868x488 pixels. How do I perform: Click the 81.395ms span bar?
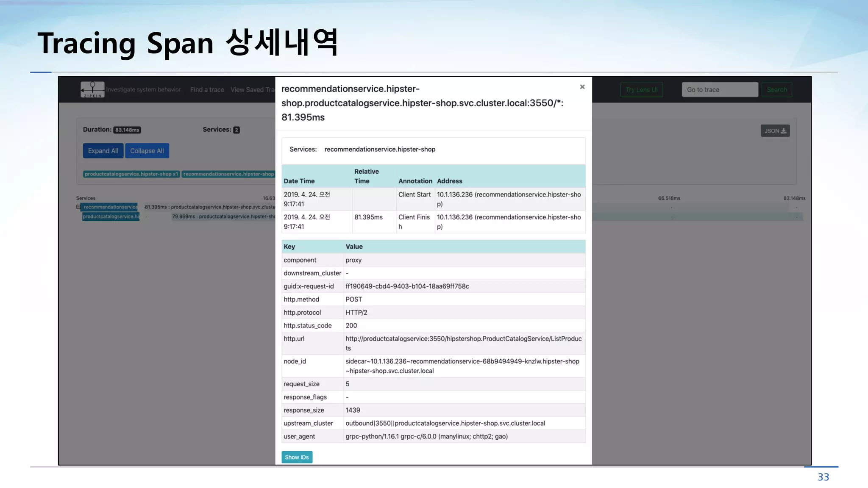click(209, 207)
